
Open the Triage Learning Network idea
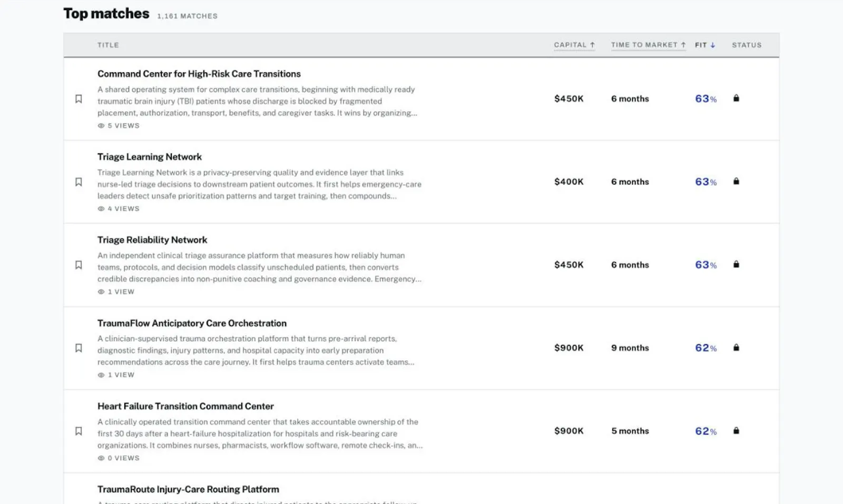coord(150,157)
